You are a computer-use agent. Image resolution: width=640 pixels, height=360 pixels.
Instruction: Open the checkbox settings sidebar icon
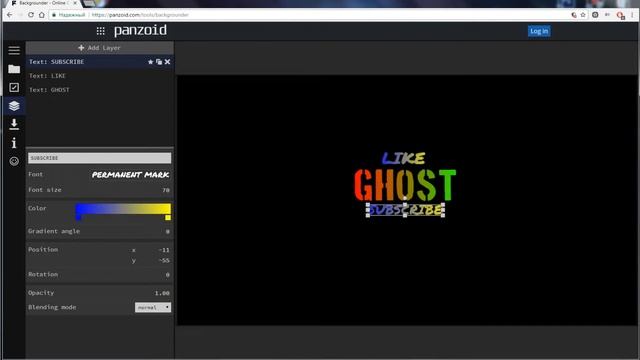click(14, 87)
